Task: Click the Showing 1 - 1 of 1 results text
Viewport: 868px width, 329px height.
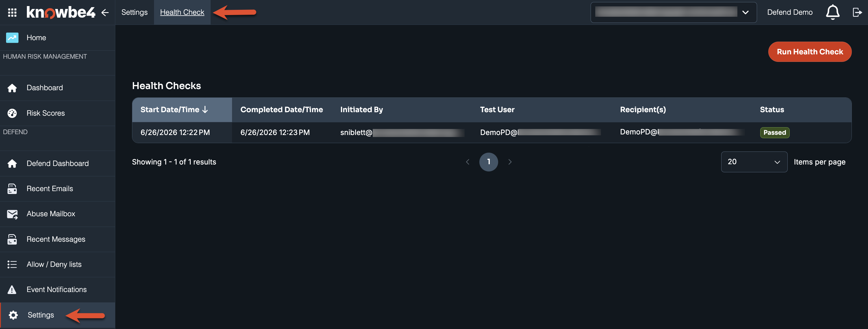Action: pyautogui.click(x=174, y=162)
